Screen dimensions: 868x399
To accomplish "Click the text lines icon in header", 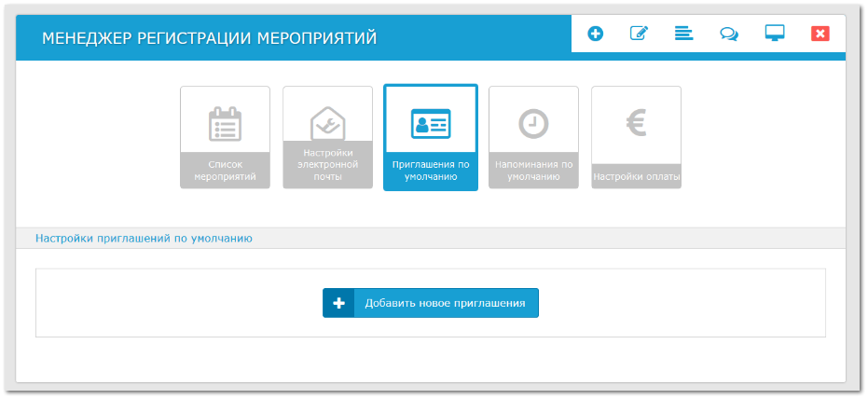I will pyautogui.click(x=683, y=34).
